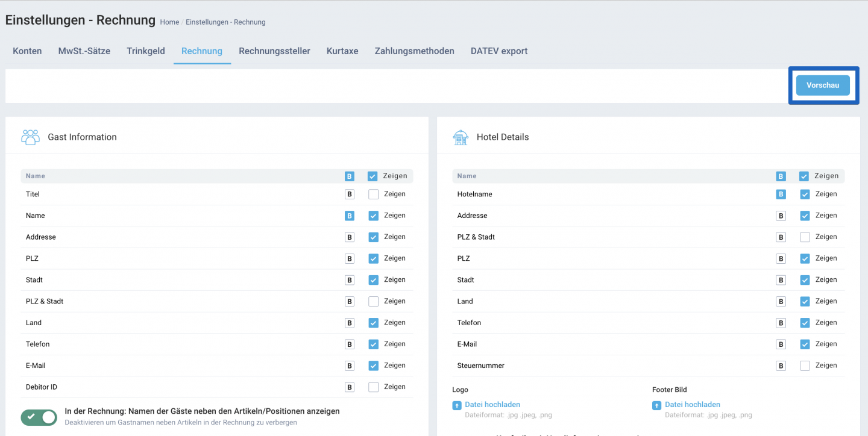This screenshot has width=868, height=436.
Task: Check Zeigen for Steuernummer
Action: [805, 366]
